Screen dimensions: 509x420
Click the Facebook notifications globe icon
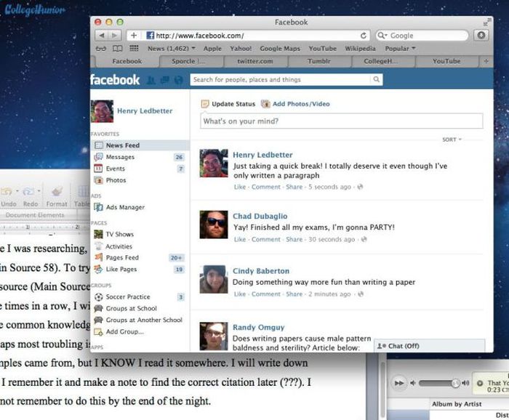click(179, 80)
